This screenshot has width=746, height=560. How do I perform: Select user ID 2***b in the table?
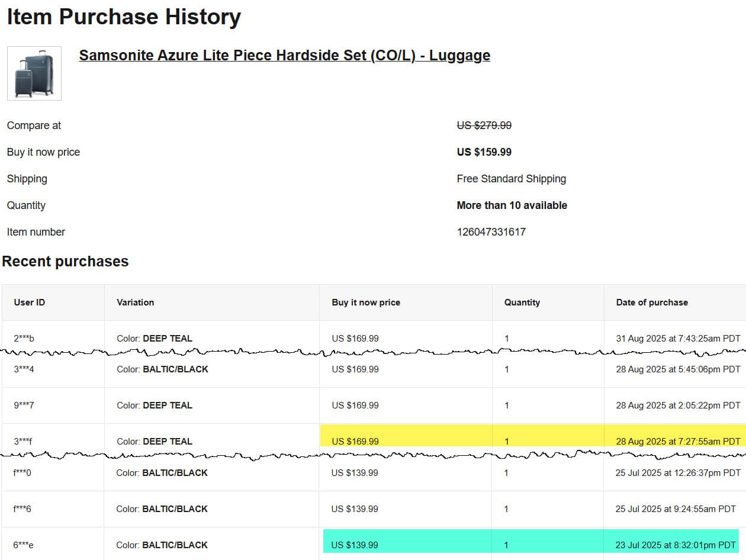[x=24, y=339]
